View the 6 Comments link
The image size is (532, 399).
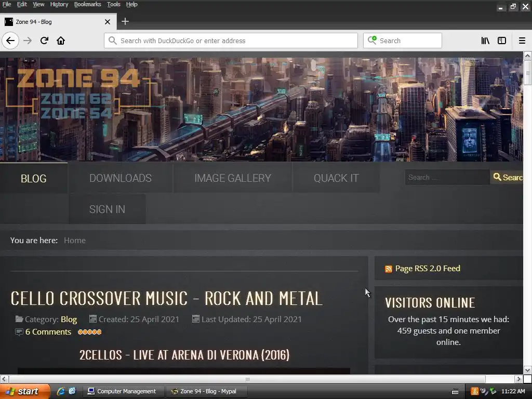click(x=48, y=332)
